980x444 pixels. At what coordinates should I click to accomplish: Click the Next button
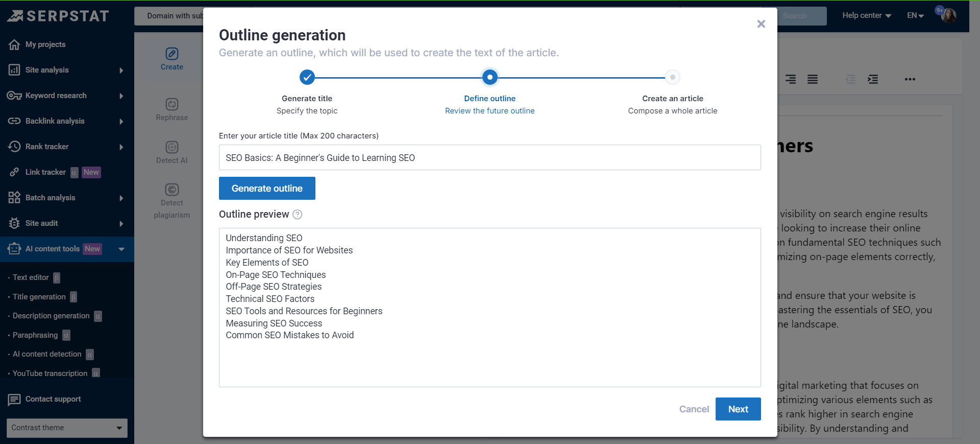(738, 409)
